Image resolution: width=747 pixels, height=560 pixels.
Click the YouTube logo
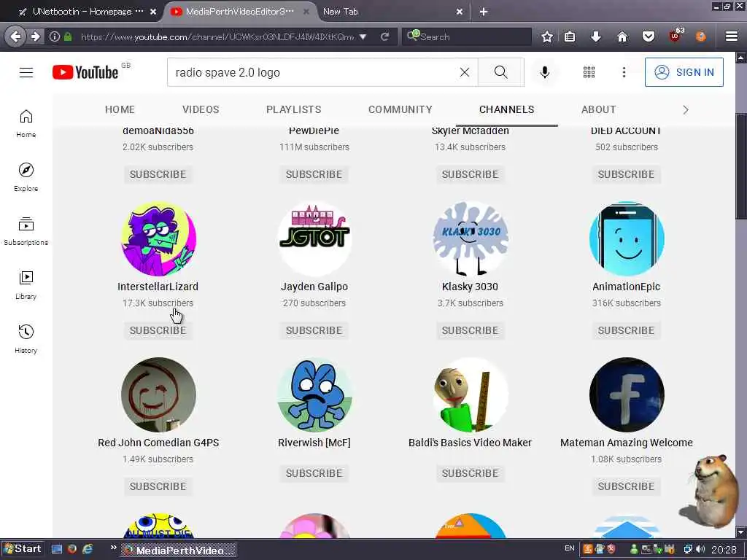86,72
